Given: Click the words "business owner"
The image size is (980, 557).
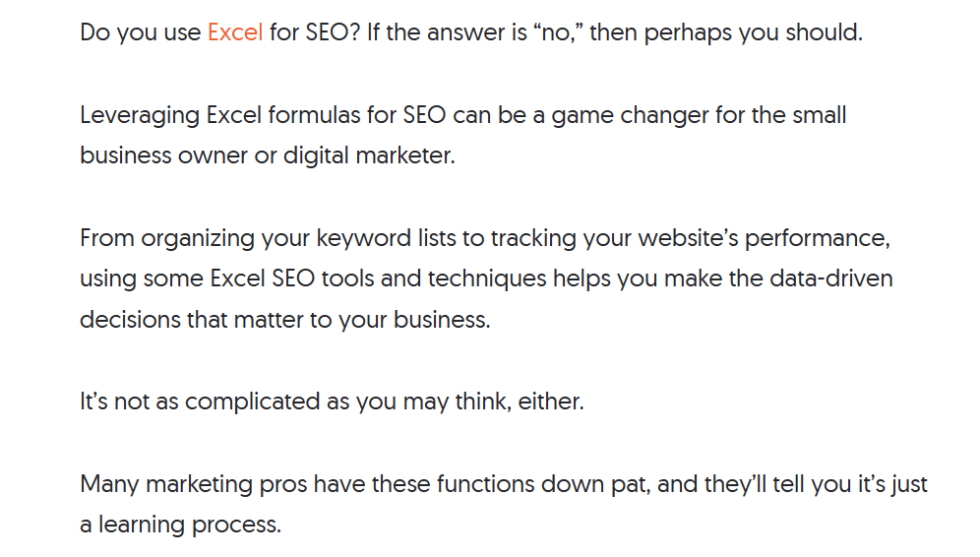Looking at the screenshot, I should (x=163, y=155).
